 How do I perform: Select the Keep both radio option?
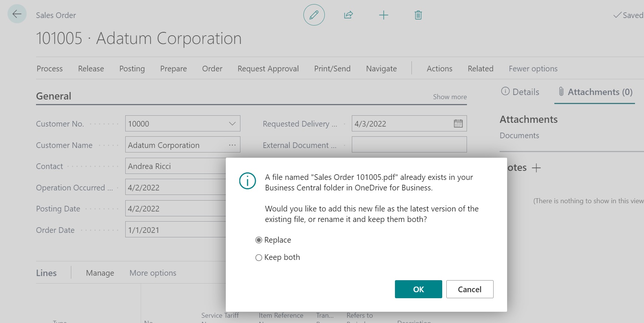259,258
